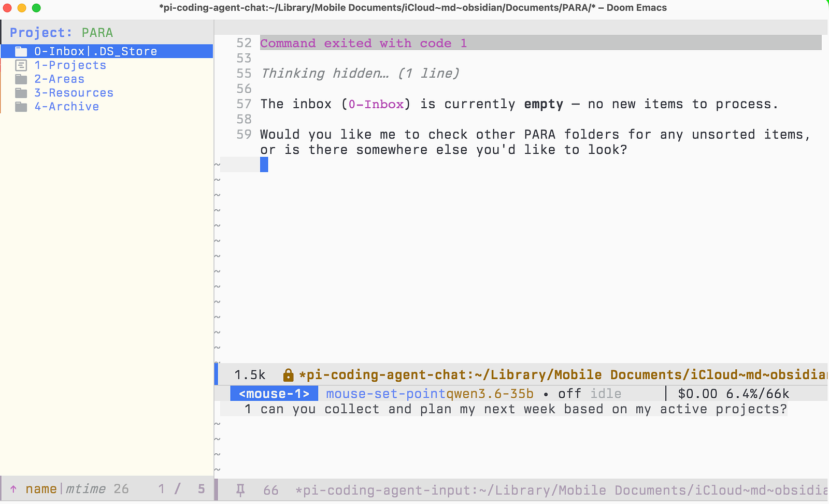The height and width of the screenshot is (504, 829).
Task: Click the 66 indicator in input modeline
Action: (271, 490)
